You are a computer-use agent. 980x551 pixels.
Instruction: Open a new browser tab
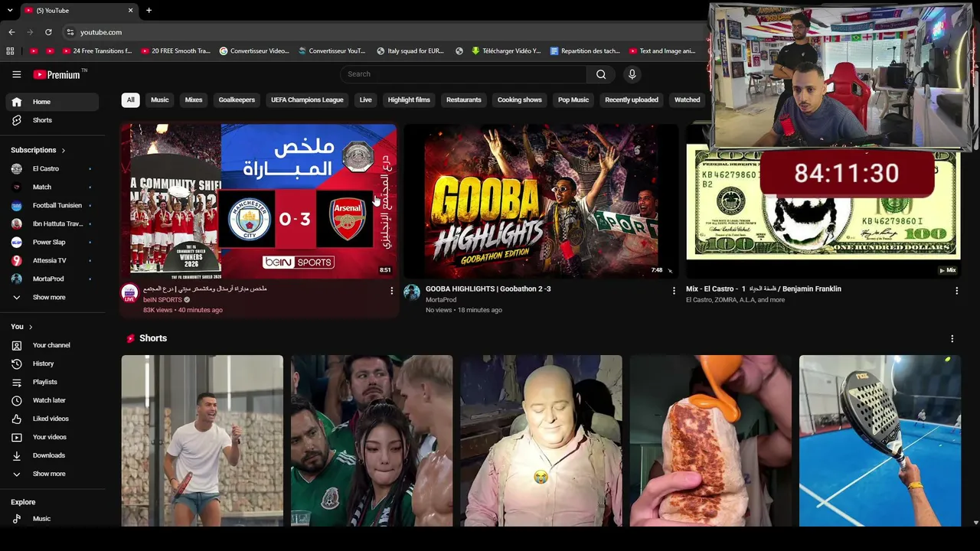tap(149, 11)
